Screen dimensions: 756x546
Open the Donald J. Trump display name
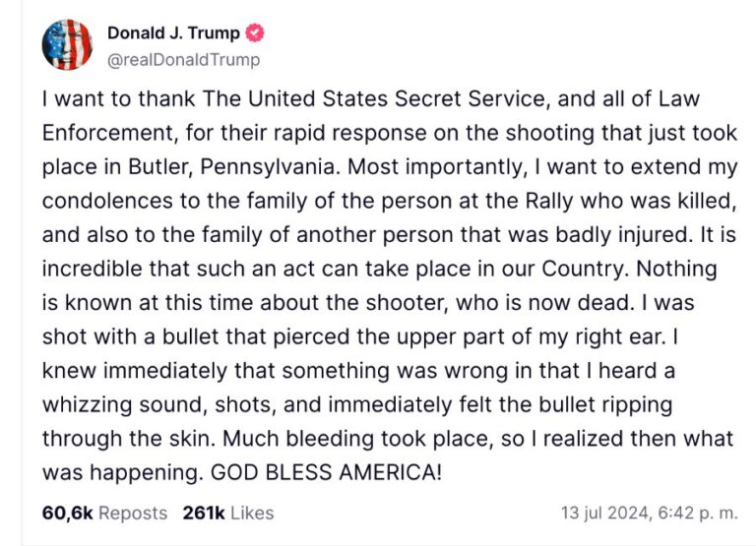pyautogui.click(x=173, y=33)
